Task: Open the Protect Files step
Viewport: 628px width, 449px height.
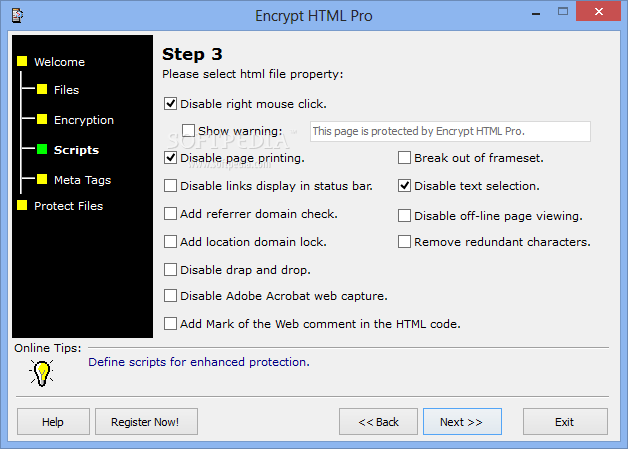Action: [x=68, y=206]
